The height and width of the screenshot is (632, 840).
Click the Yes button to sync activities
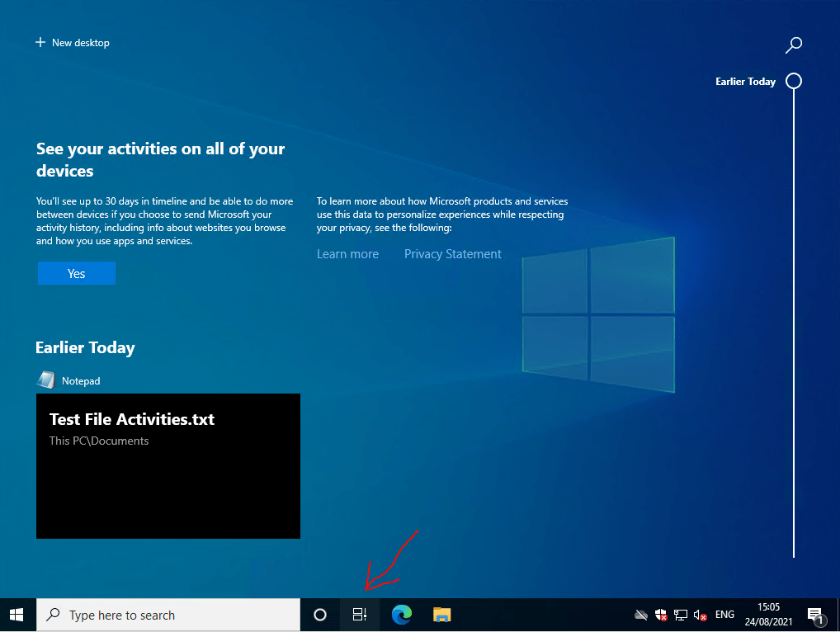77,274
